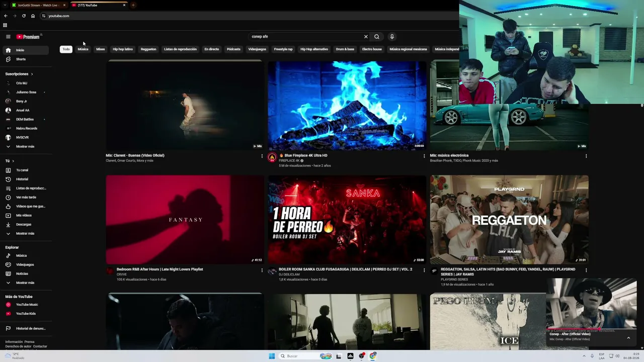Open the Windows Start menu
Viewport: 644px width, 362px height.
pyautogui.click(x=272, y=356)
